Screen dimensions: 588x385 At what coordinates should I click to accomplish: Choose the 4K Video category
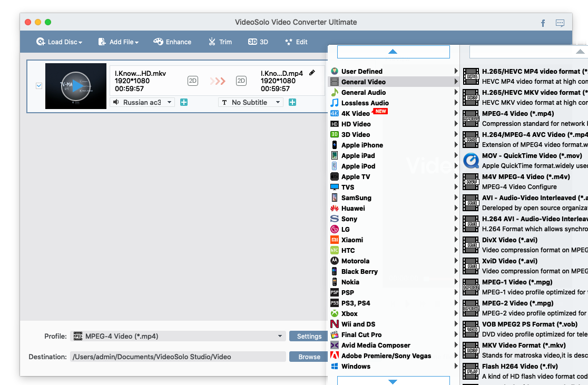356,114
